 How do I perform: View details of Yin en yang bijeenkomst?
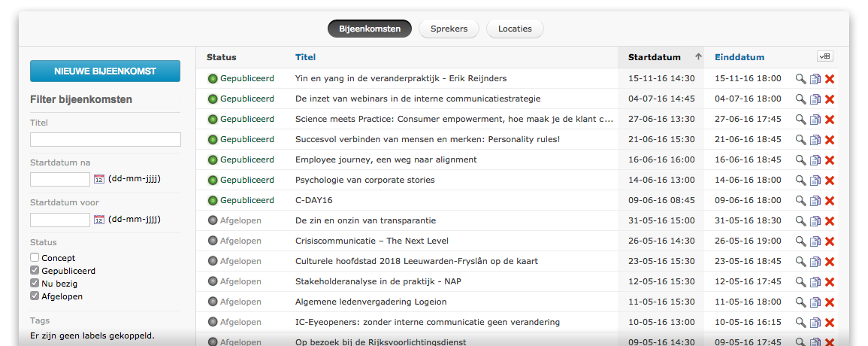(800, 79)
